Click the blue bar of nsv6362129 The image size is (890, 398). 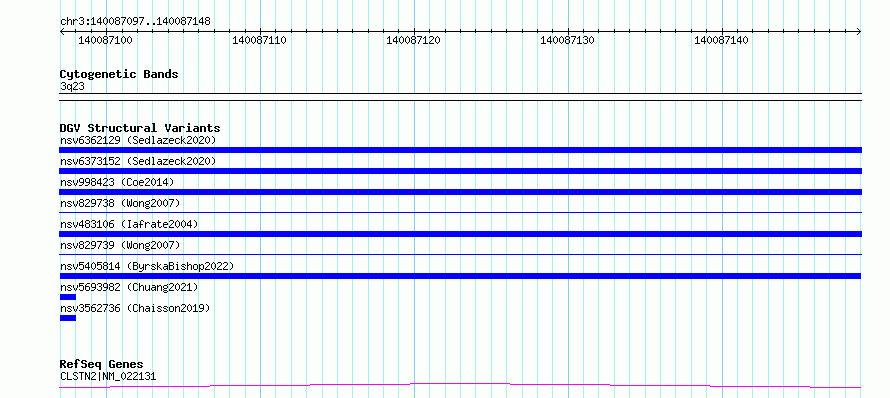coord(460,150)
